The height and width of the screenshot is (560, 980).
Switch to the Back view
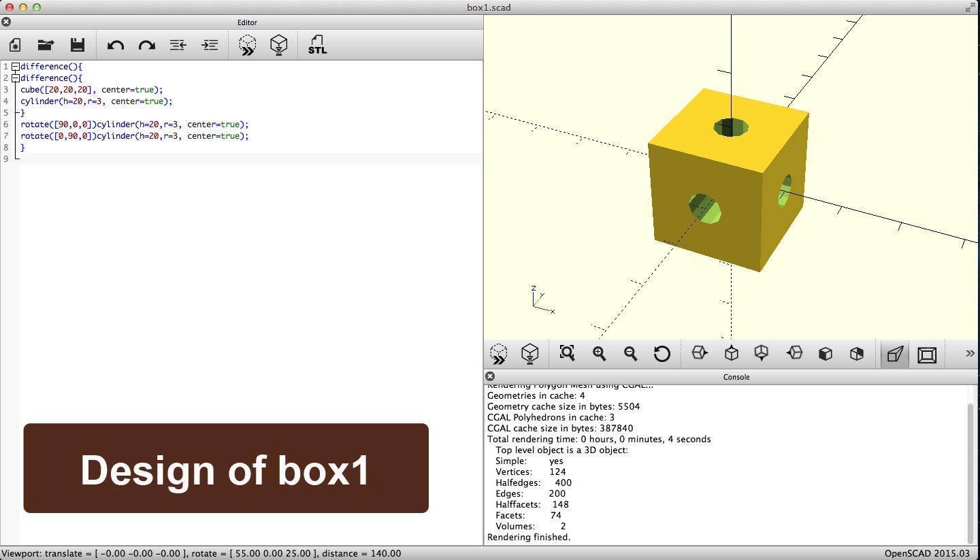point(857,354)
